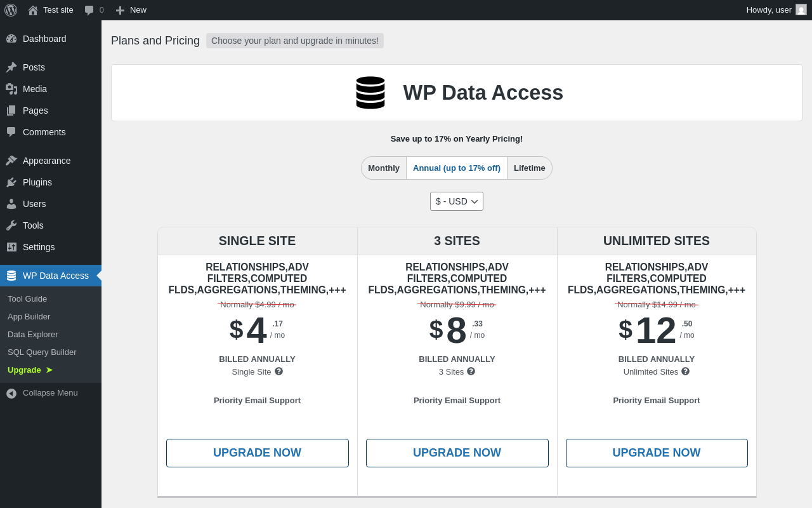Viewport: 812px width, 508px height.
Task: Click the Settings sliders icon
Action: point(11,247)
